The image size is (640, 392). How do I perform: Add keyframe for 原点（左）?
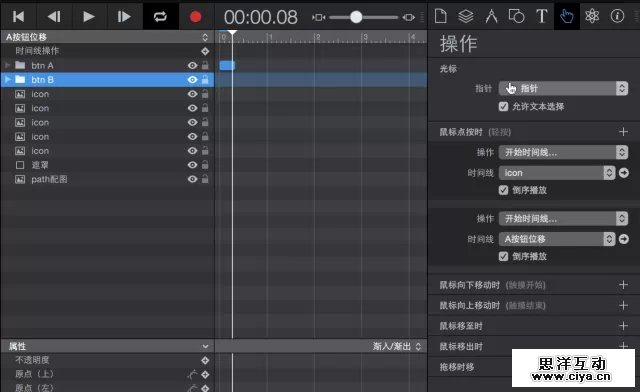click(x=205, y=388)
